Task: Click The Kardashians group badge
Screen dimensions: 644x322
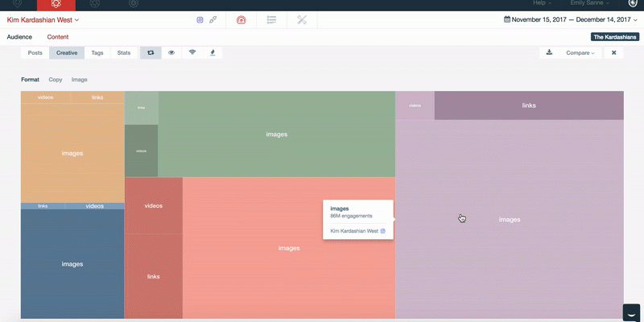Action: point(614,37)
